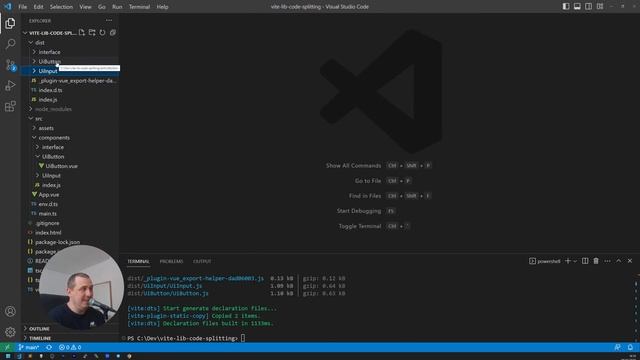
Task: Open the Go menu
Action: [x=102, y=7]
